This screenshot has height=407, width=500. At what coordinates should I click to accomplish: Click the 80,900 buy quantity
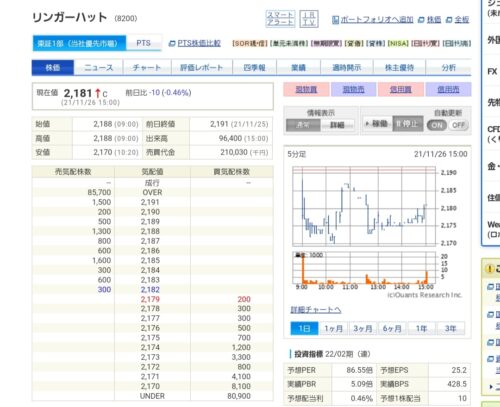point(239,396)
